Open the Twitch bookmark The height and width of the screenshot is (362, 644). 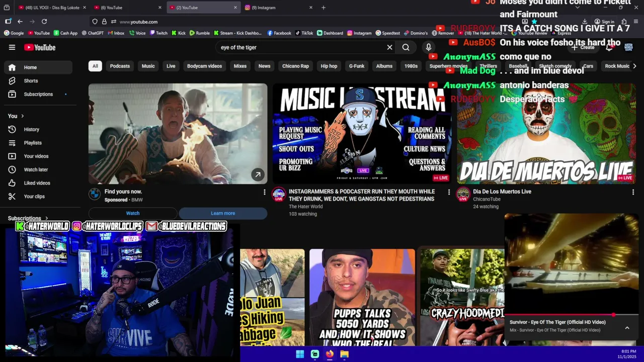point(158,33)
